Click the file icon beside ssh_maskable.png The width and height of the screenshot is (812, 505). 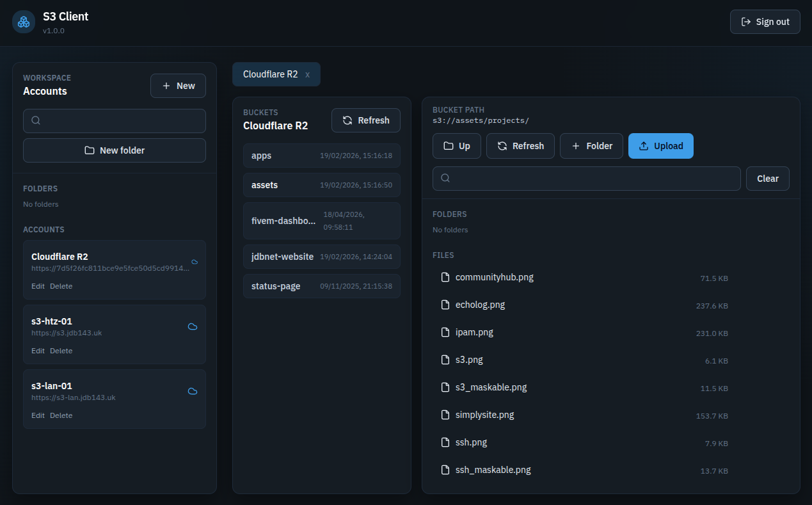pyautogui.click(x=445, y=470)
